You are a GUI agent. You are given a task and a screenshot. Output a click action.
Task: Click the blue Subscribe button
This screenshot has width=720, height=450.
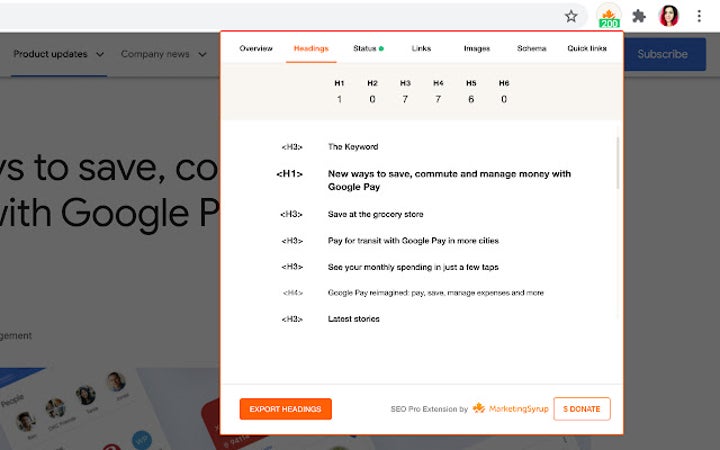point(662,54)
